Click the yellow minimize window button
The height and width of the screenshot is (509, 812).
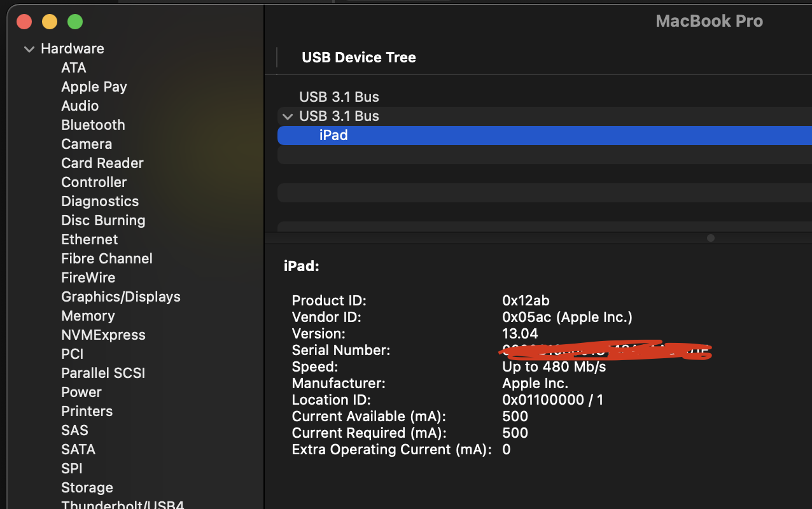[x=50, y=22]
